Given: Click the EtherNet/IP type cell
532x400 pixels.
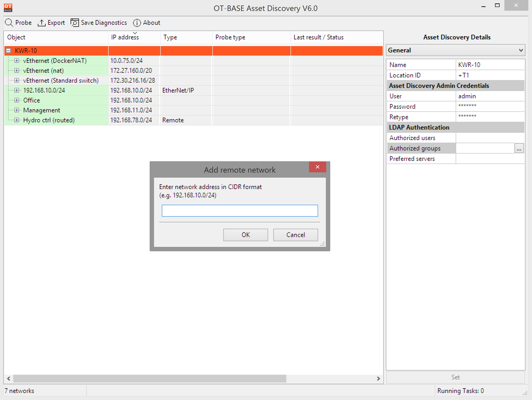Looking at the screenshot, I should point(187,90).
